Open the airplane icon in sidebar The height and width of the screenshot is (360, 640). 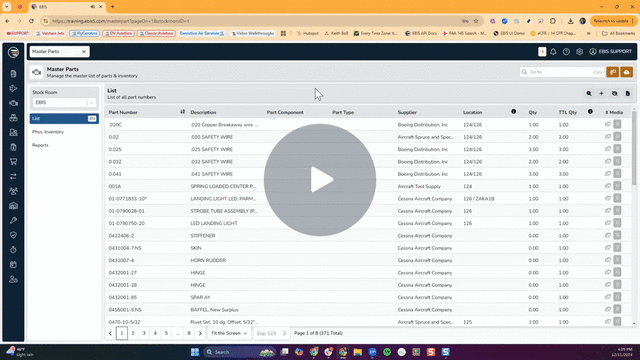(13, 89)
